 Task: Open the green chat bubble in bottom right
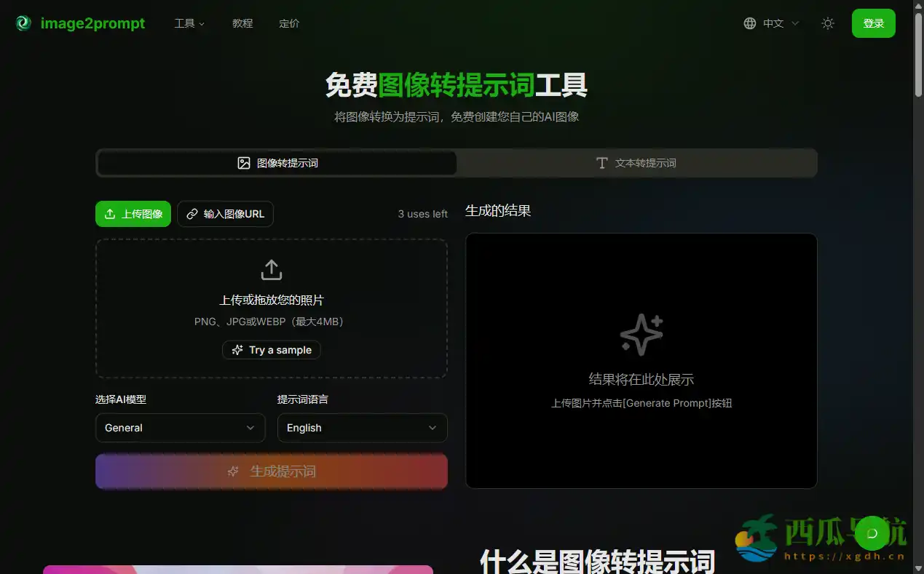[x=872, y=533]
